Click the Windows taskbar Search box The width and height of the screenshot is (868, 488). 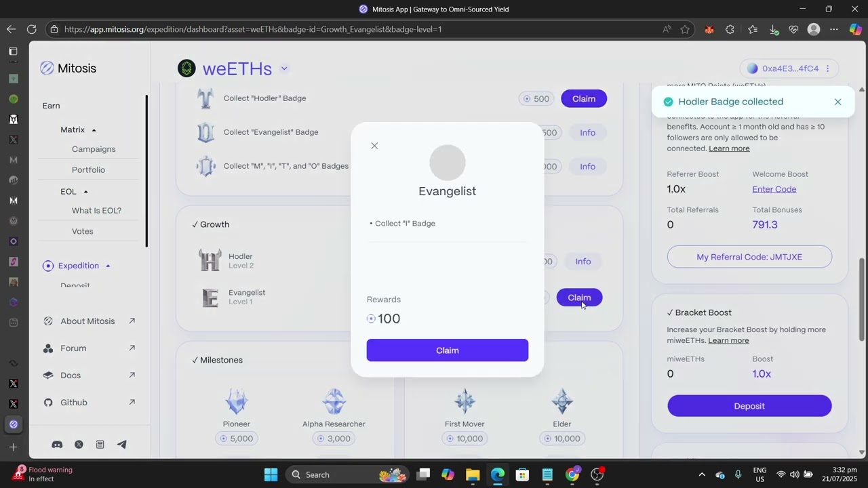click(347, 474)
